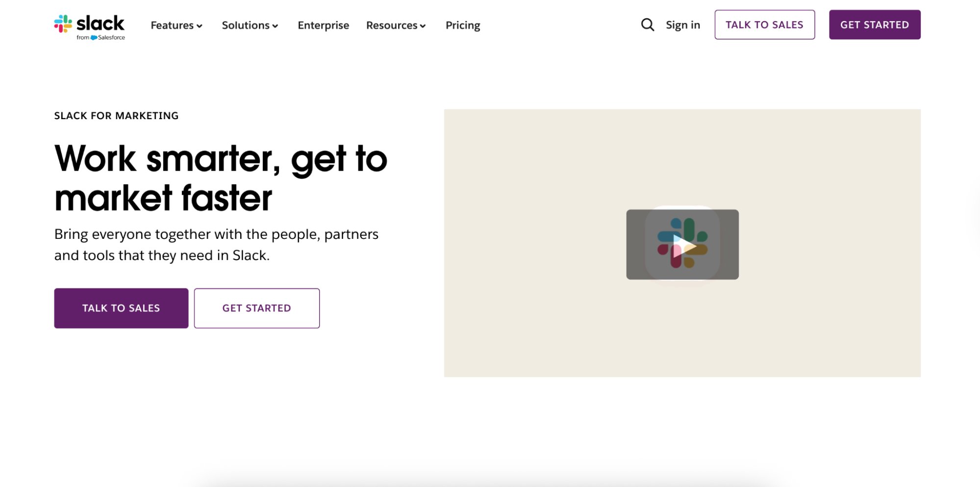Go to the Pricing page
980x487 pixels.
coord(463,25)
